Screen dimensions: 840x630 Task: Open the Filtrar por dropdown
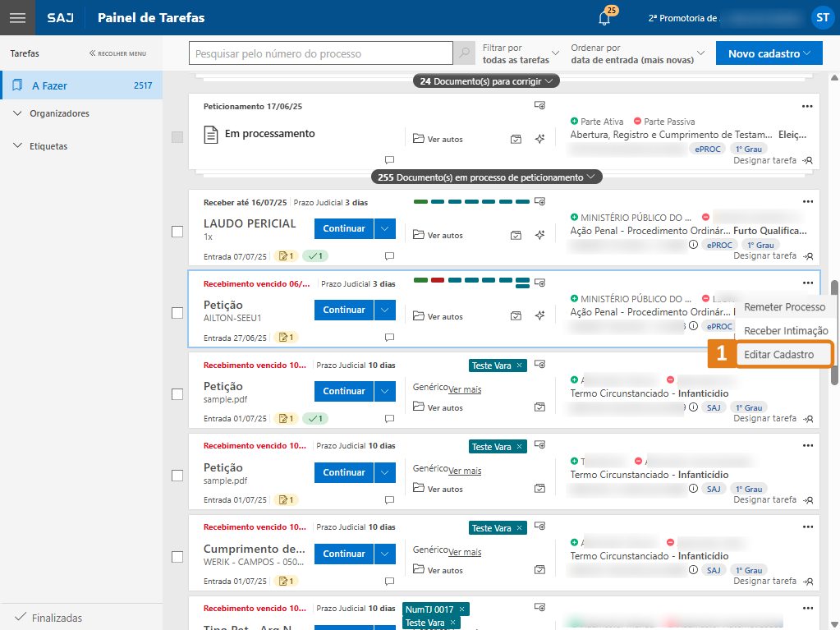tap(521, 54)
